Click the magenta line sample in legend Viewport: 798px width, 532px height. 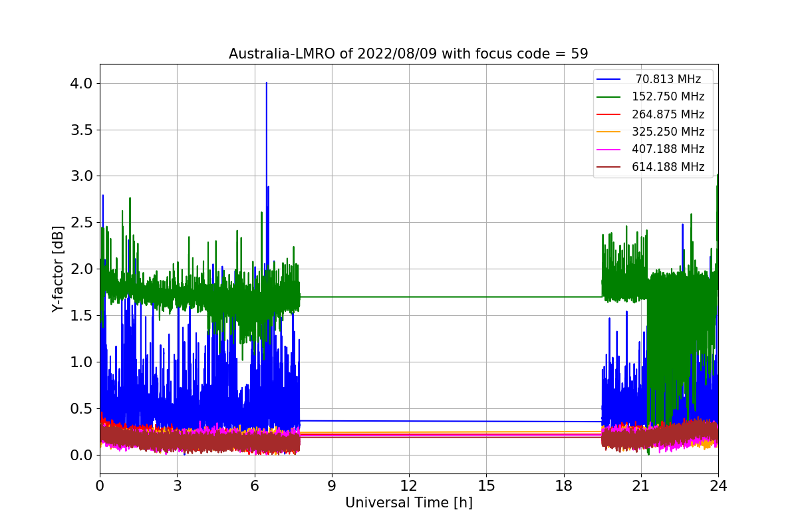coord(608,150)
